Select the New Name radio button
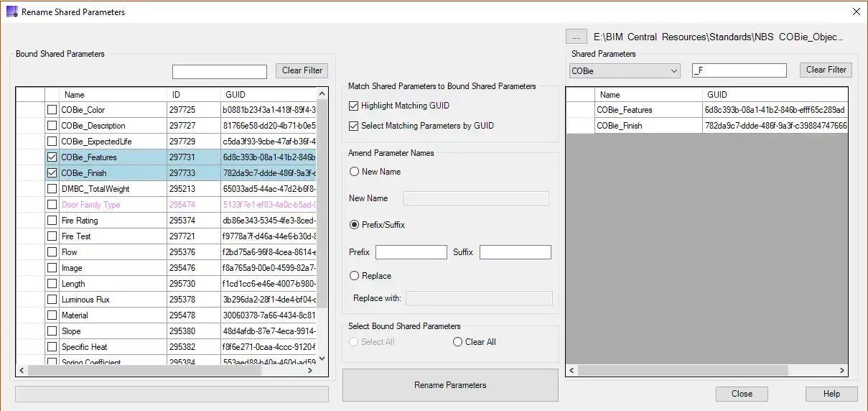Screen dimensions: 868x411 [x=354, y=172]
